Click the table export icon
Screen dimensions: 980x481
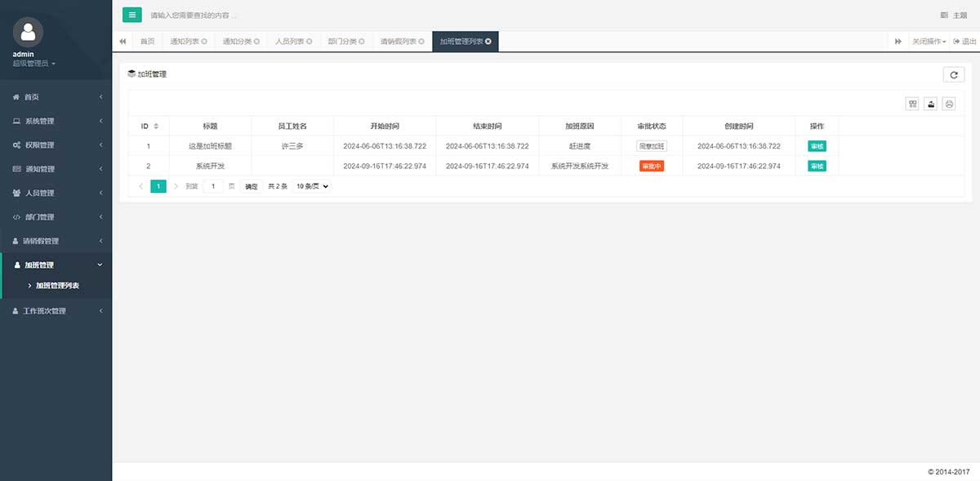pyautogui.click(x=930, y=104)
